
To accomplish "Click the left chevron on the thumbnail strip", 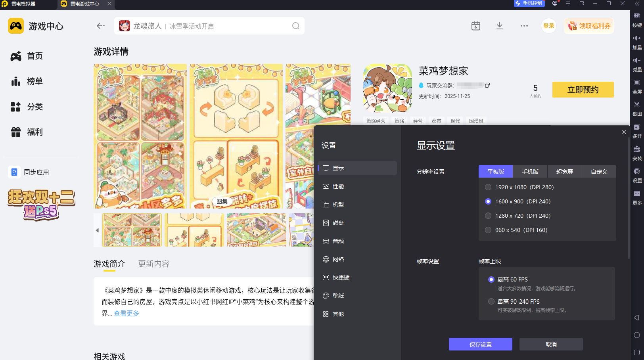I will pyautogui.click(x=97, y=230).
